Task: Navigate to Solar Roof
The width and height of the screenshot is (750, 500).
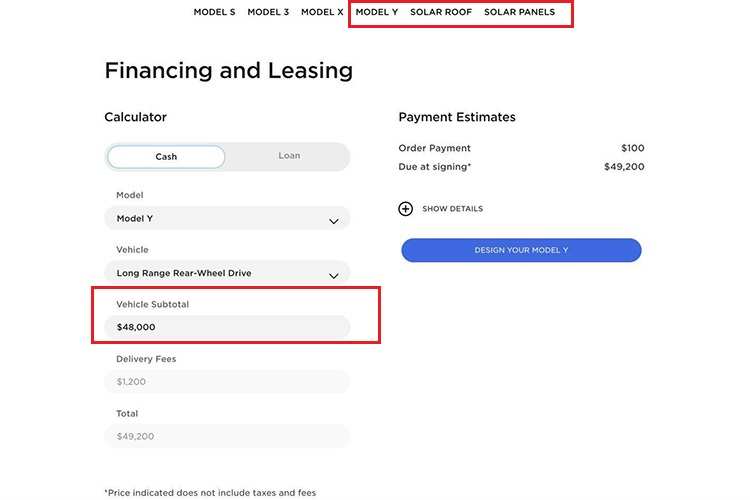Action: [x=441, y=13]
